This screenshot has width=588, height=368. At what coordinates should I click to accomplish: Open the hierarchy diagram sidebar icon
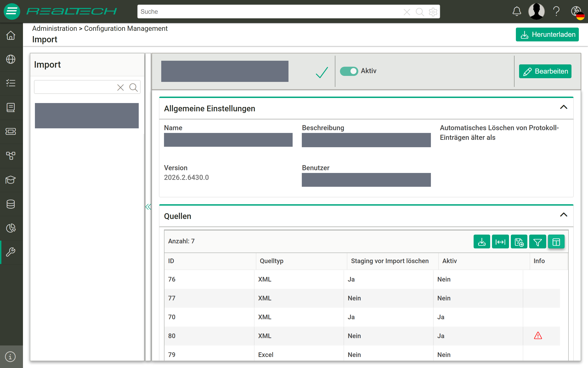pos(11,155)
